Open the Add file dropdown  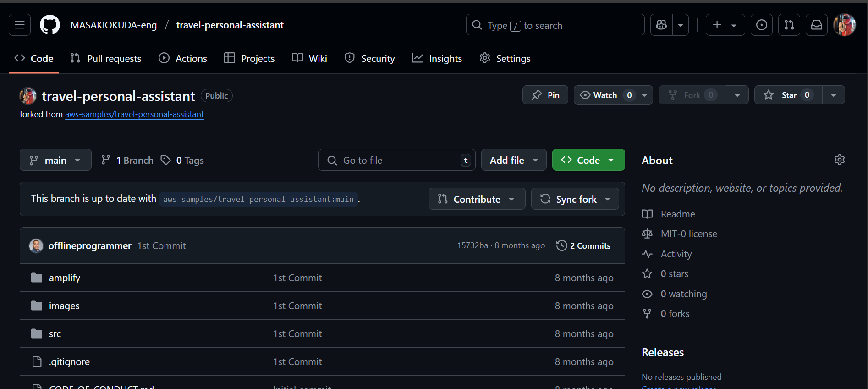point(514,160)
